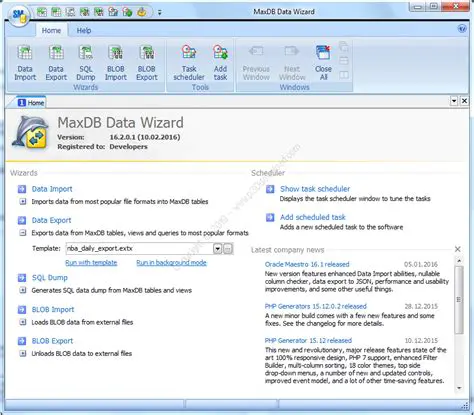Screen dimensions: 474x415
Task: Expand options under Data Import description
Action: [x=23, y=202]
